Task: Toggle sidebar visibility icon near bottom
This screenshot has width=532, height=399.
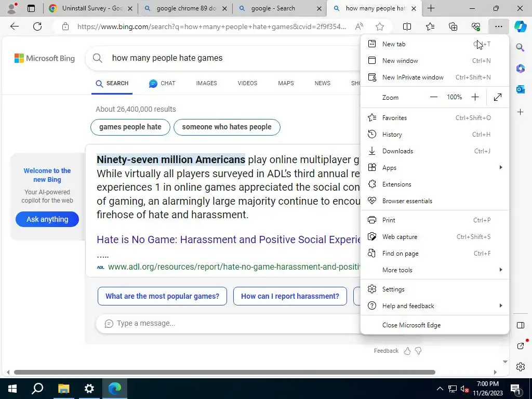Action: click(520, 325)
